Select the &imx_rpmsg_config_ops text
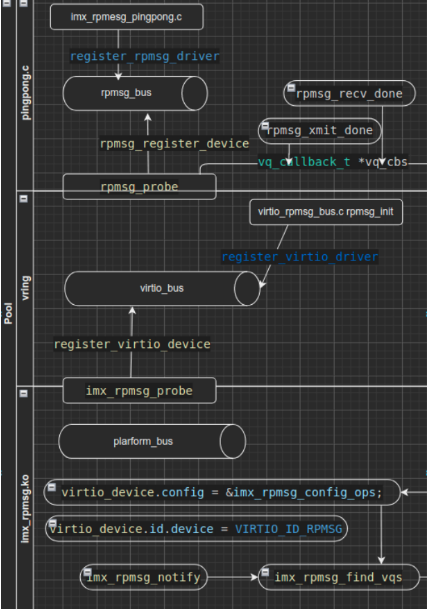Screen dimensions: 427x609 pyautogui.click(x=300, y=492)
